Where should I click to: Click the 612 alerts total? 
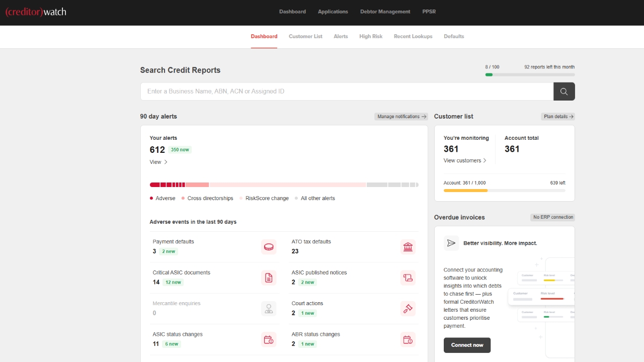pos(157,150)
